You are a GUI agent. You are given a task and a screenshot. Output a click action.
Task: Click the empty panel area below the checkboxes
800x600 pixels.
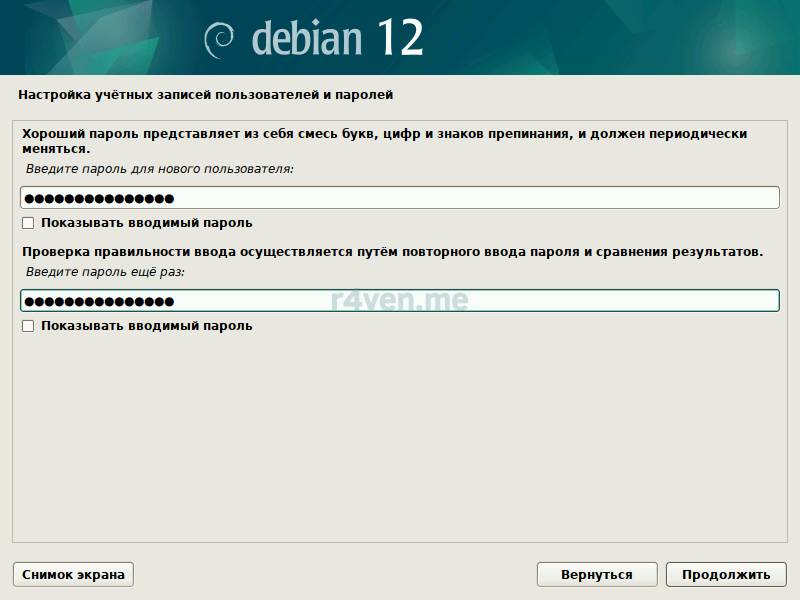pos(400,440)
